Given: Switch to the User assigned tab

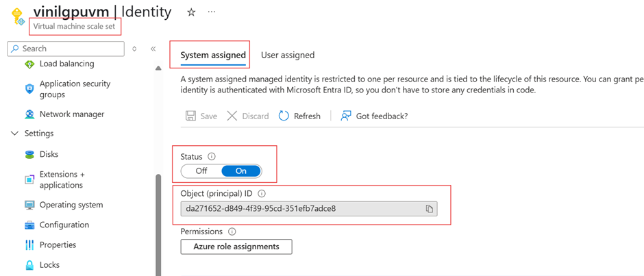Looking at the screenshot, I should [288, 55].
